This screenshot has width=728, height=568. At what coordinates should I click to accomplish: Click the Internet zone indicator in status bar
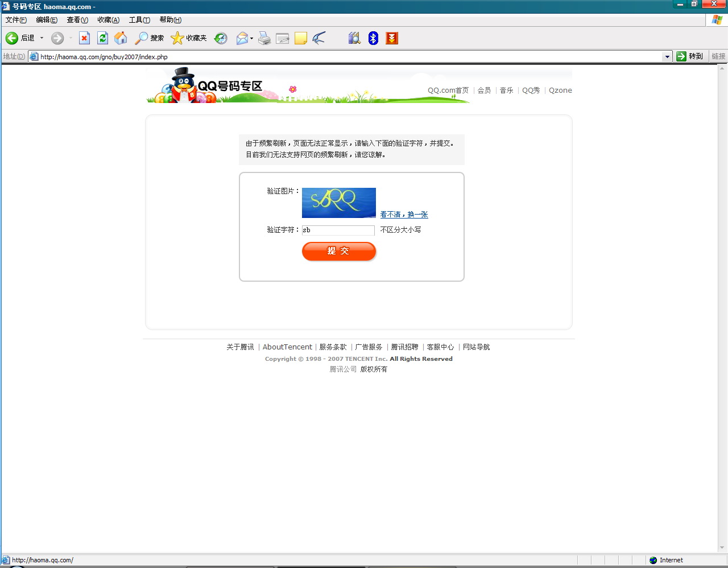click(666, 560)
